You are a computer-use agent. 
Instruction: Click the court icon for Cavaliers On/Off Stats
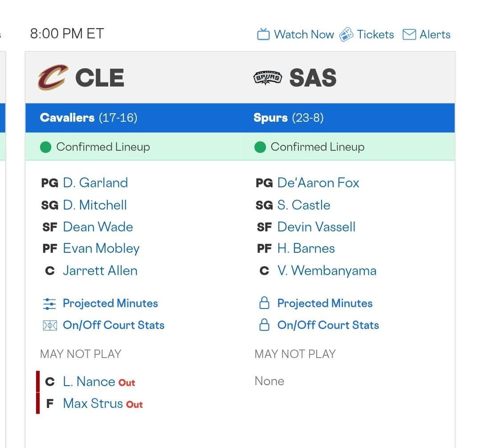tap(49, 325)
